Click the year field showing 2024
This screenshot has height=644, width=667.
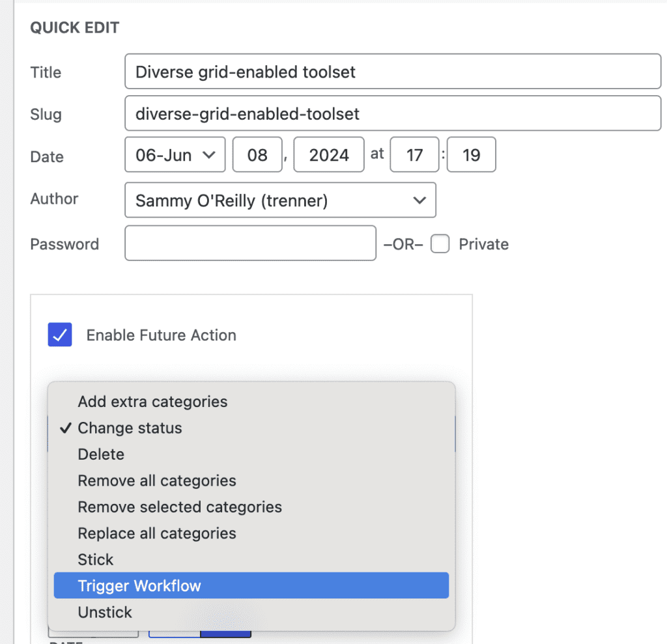click(328, 155)
